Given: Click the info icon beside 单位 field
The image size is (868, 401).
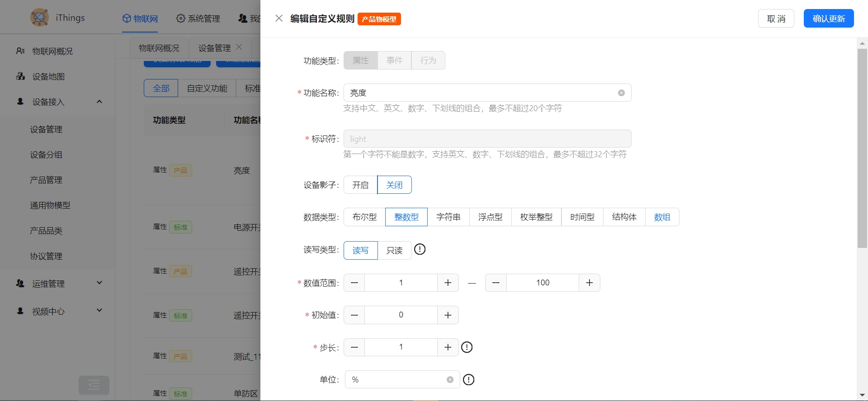Looking at the screenshot, I should [469, 380].
